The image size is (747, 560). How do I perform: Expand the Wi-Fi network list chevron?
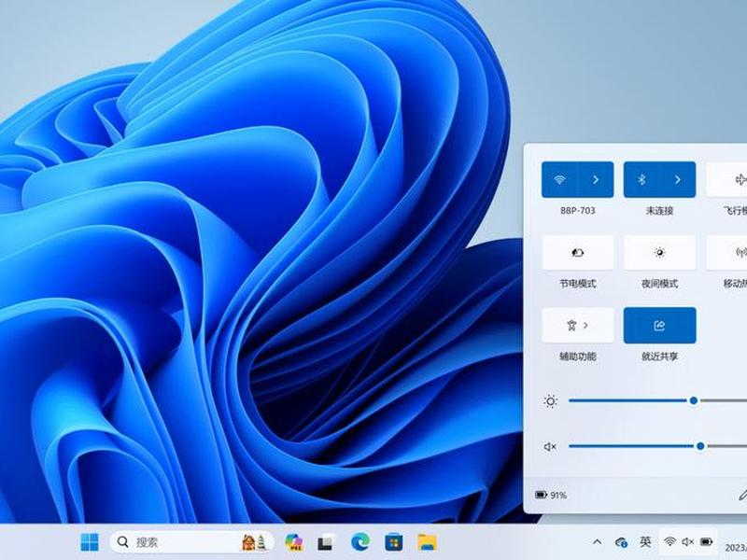[x=596, y=179]
